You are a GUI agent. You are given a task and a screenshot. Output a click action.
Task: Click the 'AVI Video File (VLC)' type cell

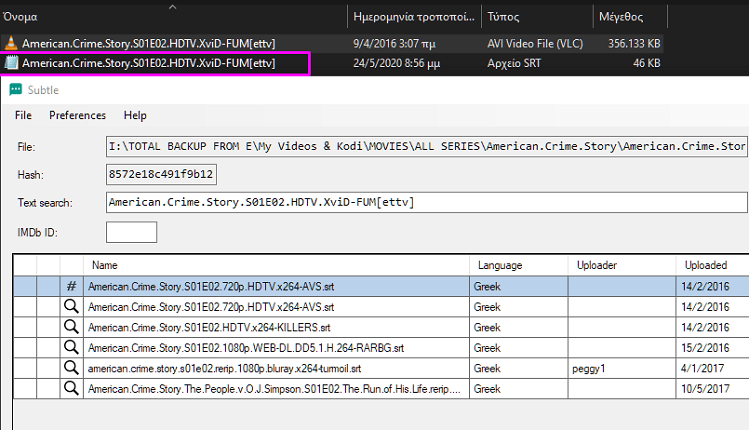[x=535, y=43]
